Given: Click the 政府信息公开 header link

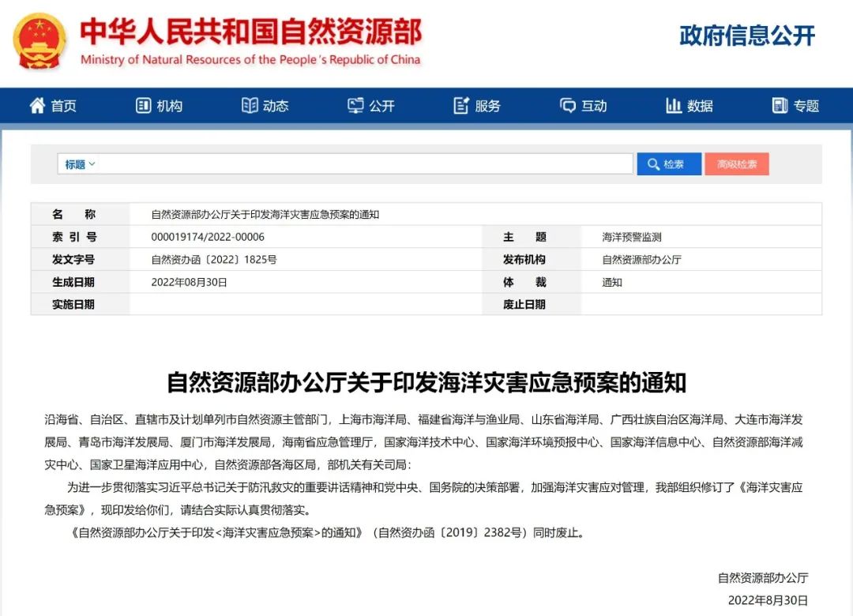Looking at the screenshot, I should (746, 36).
